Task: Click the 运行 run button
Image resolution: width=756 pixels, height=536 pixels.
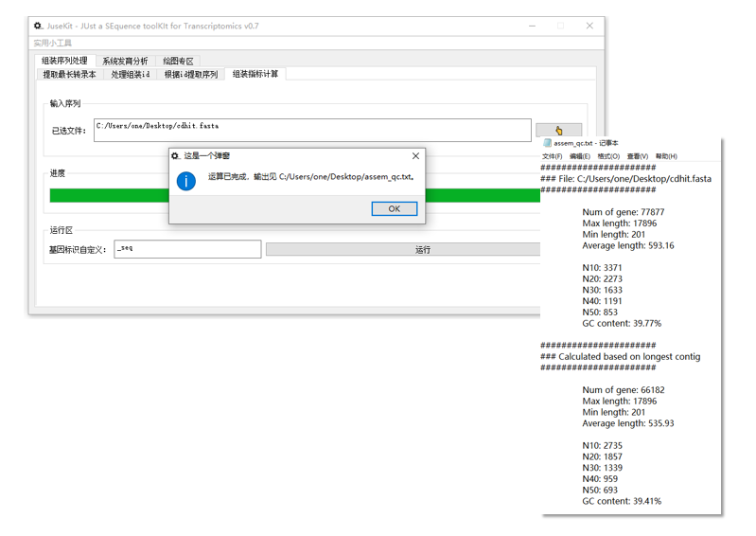Action: click(422, 250)
